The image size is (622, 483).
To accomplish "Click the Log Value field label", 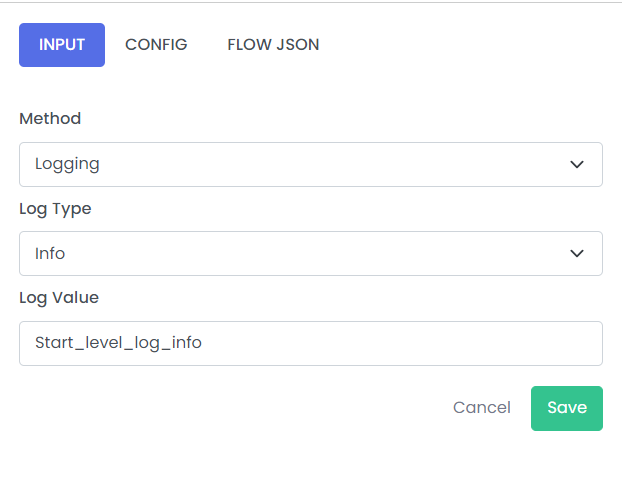I will tap(59, 298).
